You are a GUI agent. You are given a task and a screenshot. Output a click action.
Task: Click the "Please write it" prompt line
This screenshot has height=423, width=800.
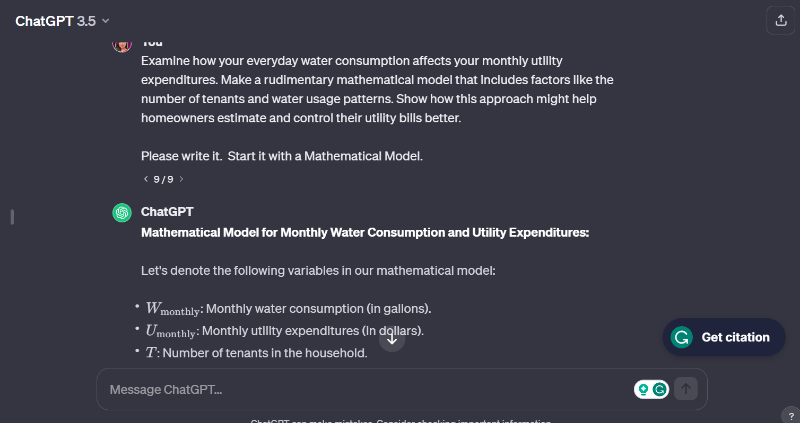[282, 157]
